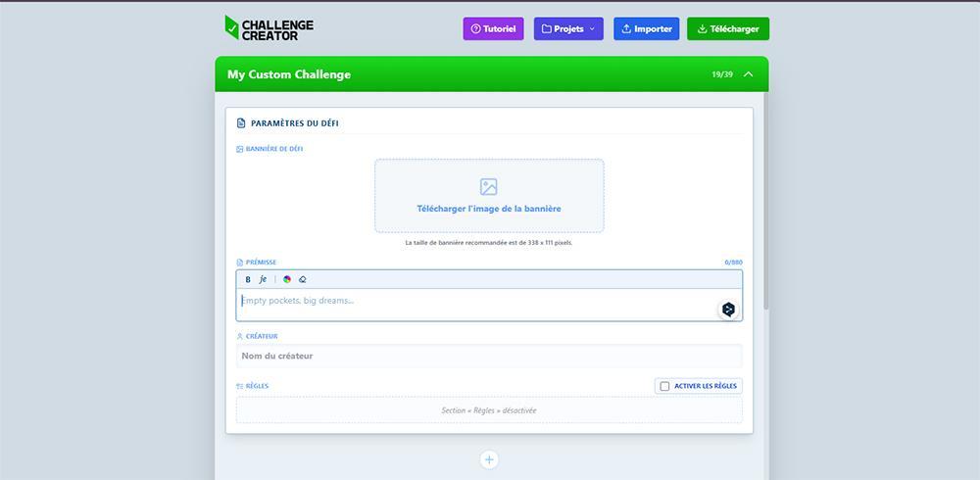Click the vertical scrollbar of the panel
This screenshot has width=980, height=480.
coord(766,200)
